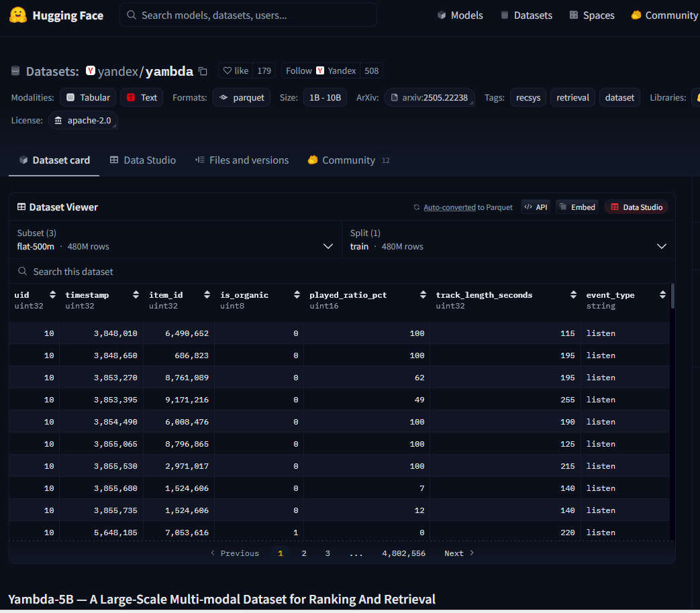
Task: Click the yambda dataset name link
Action: 169,71
